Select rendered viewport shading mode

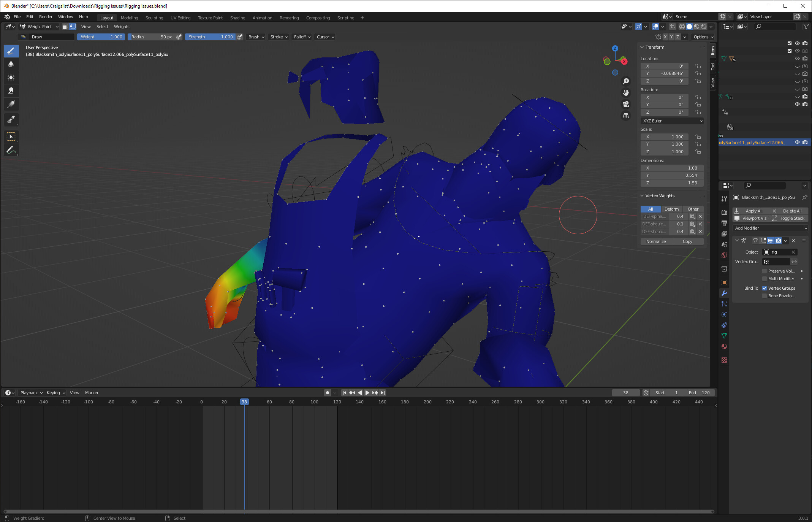(704, 27)
